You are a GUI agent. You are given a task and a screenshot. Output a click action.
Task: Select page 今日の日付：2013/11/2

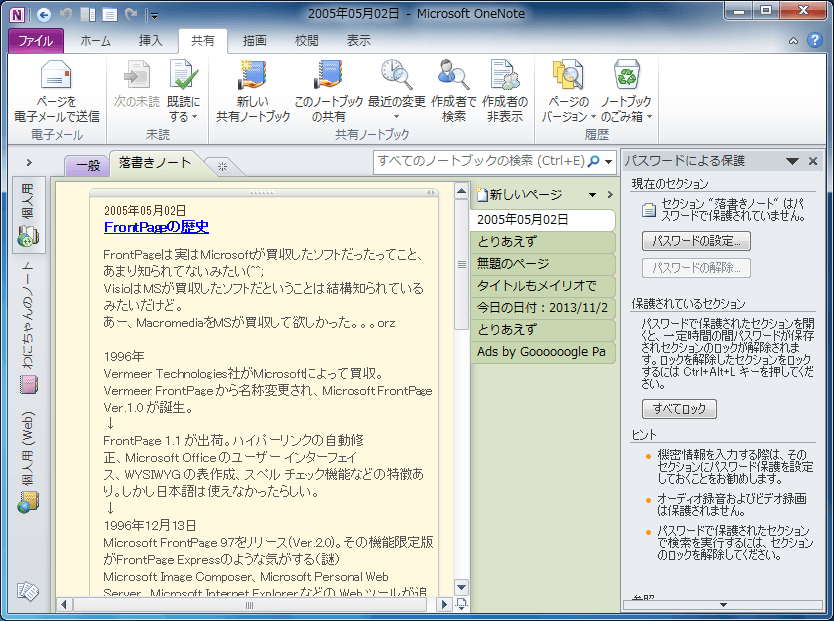pos(542,308)
